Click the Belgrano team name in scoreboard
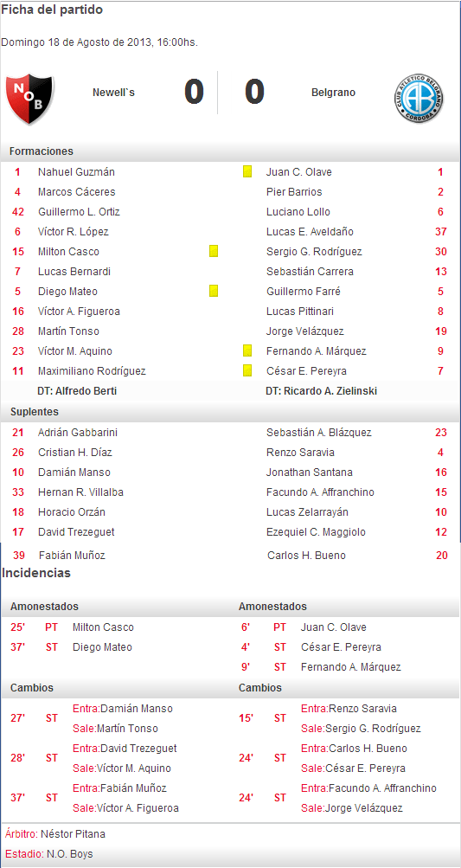The height and width of the screenshot is (868, 461). point(333,93)
